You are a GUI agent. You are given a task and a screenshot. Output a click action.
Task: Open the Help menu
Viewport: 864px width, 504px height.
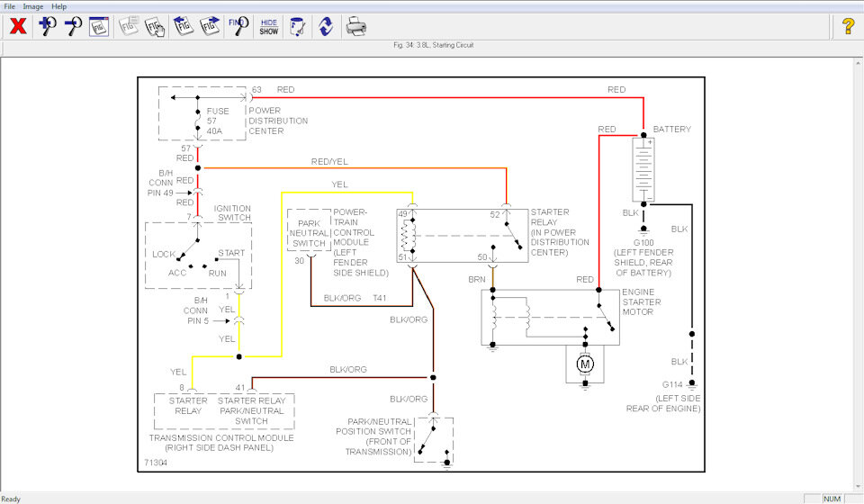59,6
